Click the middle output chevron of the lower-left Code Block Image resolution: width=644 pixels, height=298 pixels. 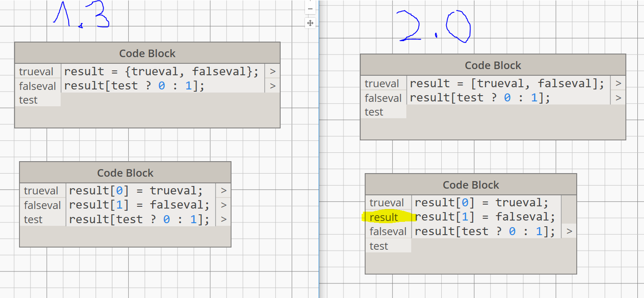(224, 205)
